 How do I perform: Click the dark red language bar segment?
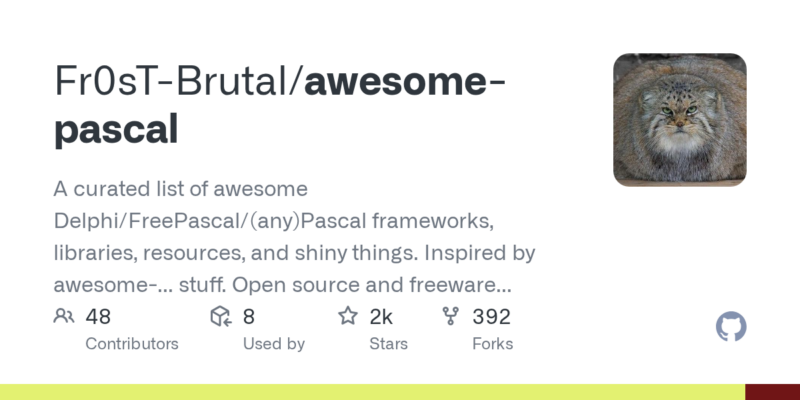[x=772, y=392]
